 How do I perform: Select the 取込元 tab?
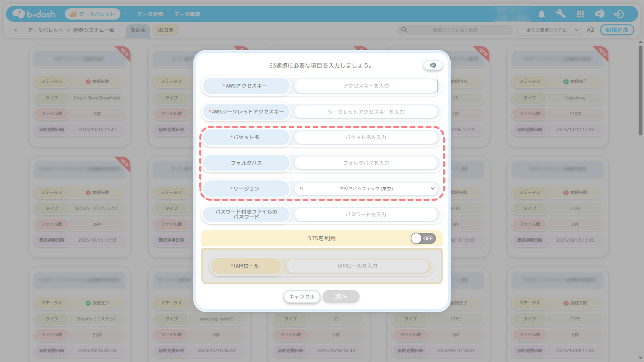(x=138, y=30)
